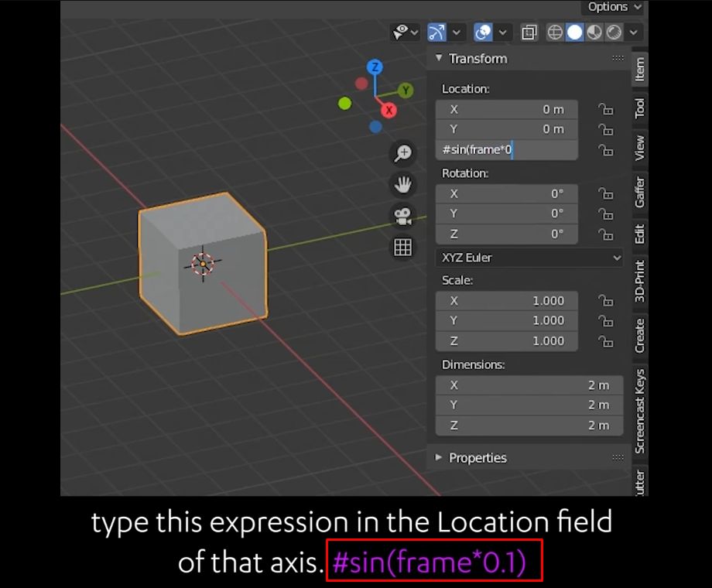Click the negative X dark red gizmo dot

coord(361,84)
